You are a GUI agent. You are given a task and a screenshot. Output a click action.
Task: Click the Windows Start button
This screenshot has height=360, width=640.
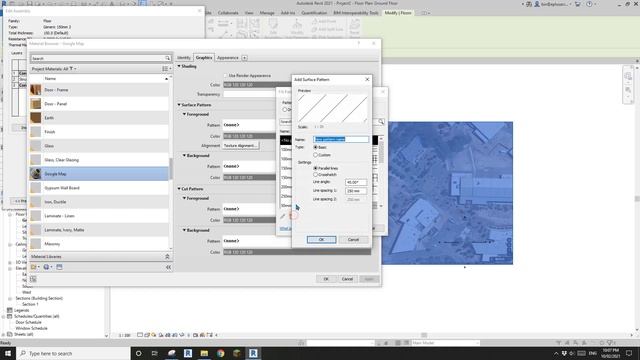[x=8, y=353]
